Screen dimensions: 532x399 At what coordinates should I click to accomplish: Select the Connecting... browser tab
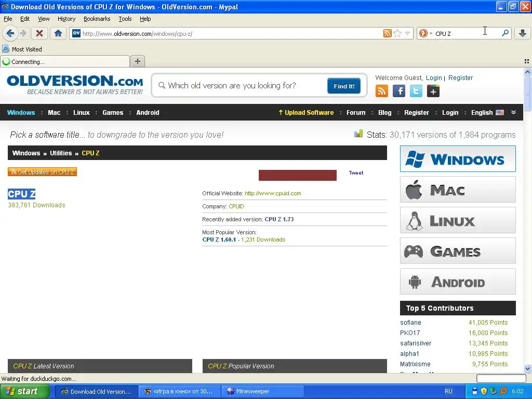point(65,61)
